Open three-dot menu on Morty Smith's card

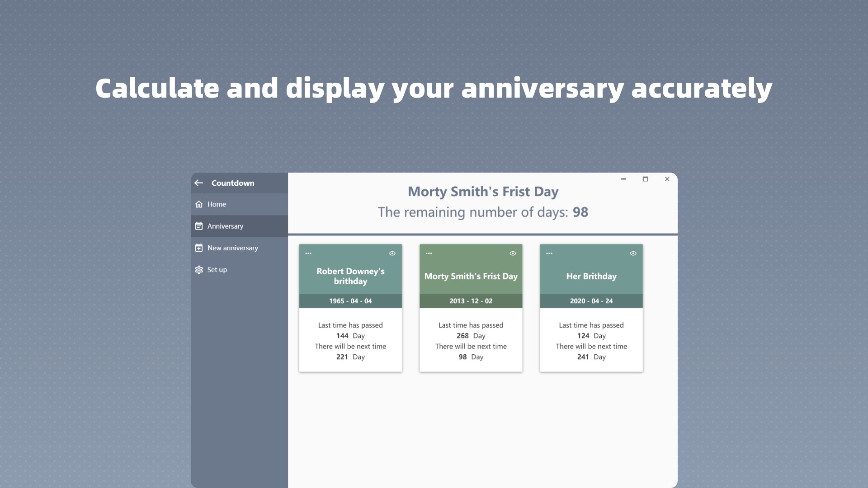(429, 253)
